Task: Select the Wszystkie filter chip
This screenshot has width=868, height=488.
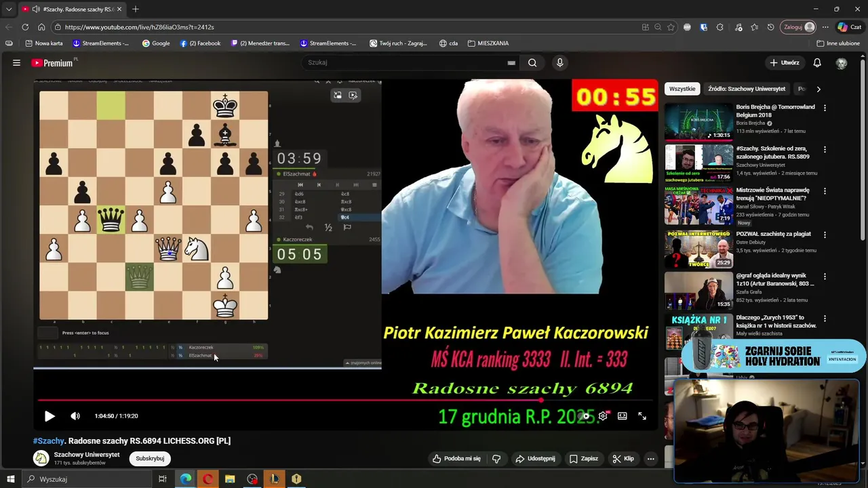Action: coord(682,89)
